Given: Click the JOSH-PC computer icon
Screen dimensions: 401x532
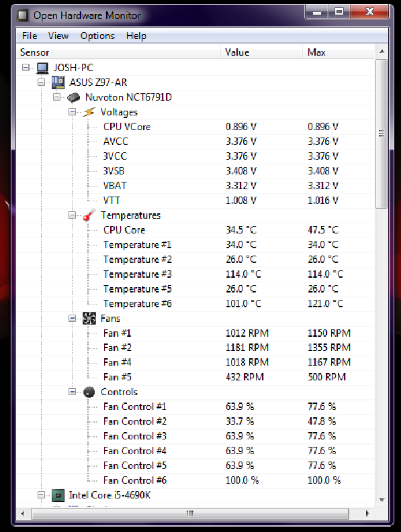Looking at the screenshot, I should [x=42, y=68].
